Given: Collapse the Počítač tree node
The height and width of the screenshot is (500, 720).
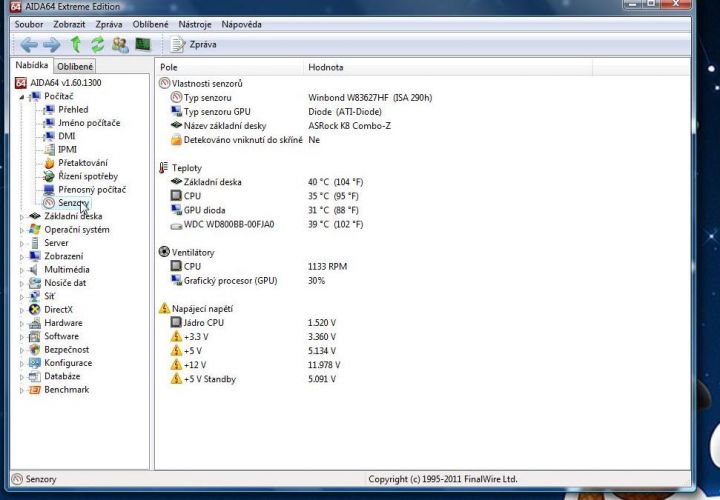Looking at the screenshot, I should point(22,97).
